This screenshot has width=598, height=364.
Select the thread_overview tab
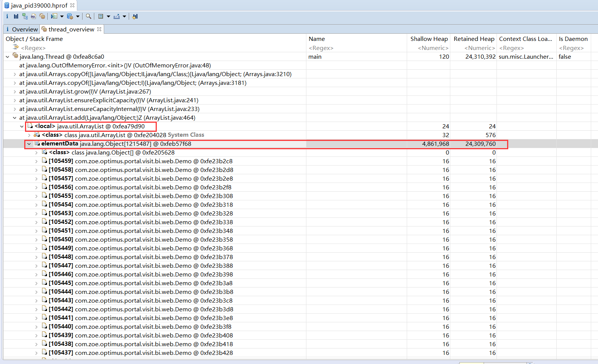click(x=71, y=29)
